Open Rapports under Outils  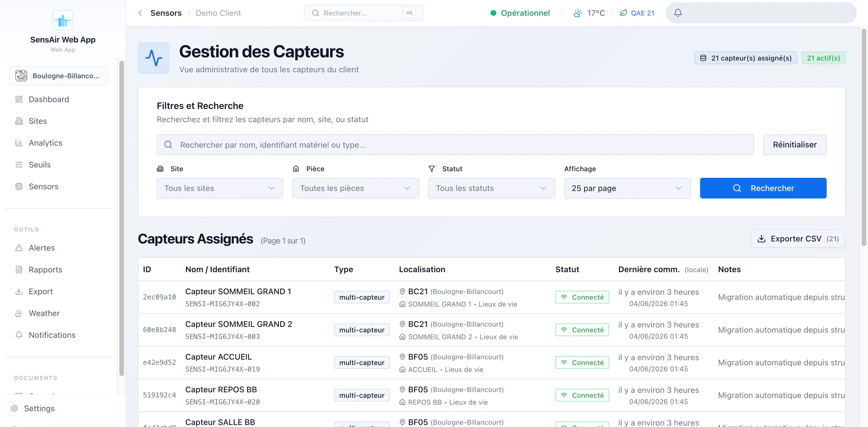coord(59,269)
